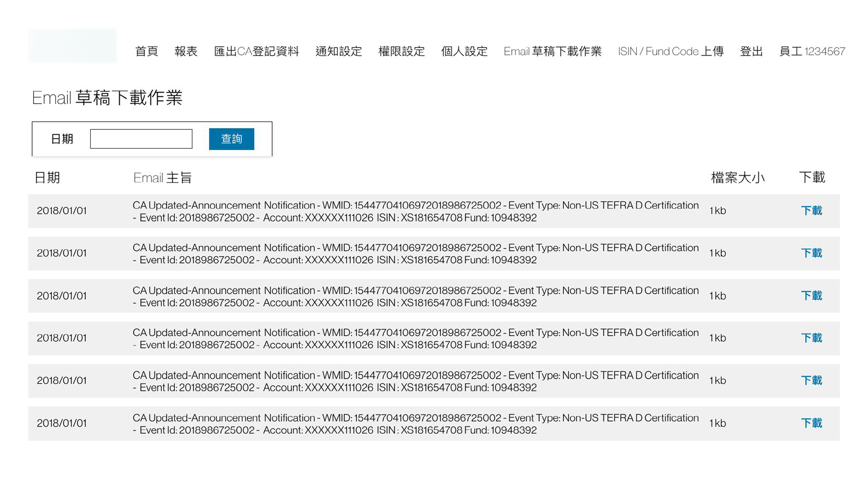The height and width of the screenshot is (488, 868).
Task: Click 下載 link in the last row
Action: click(811, 423)
